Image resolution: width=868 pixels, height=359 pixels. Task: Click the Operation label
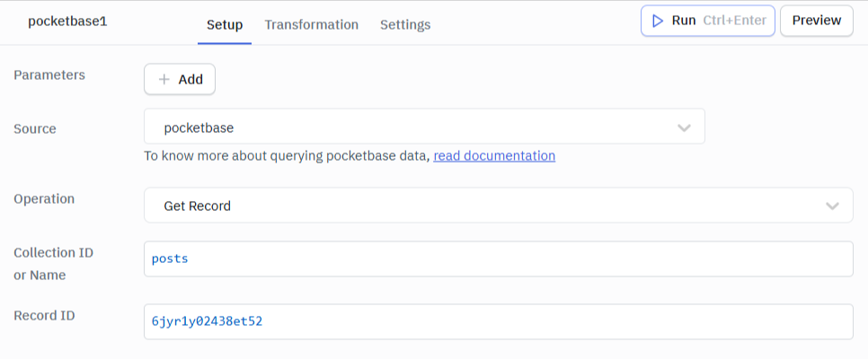pyautogui.click(x=44, y=199)
